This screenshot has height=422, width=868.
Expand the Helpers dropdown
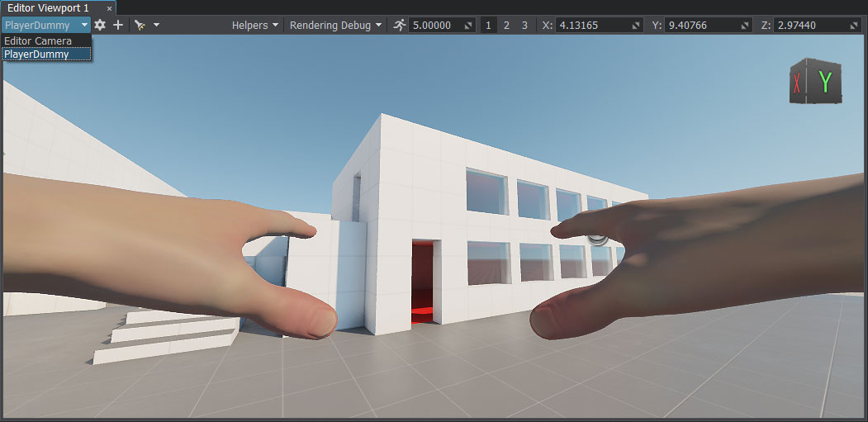tap(255, 26)
